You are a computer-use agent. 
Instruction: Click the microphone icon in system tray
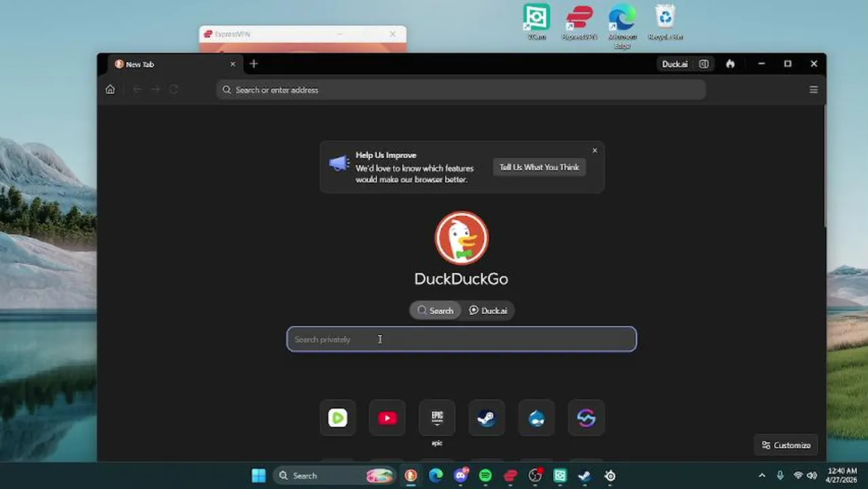(780, 475)
